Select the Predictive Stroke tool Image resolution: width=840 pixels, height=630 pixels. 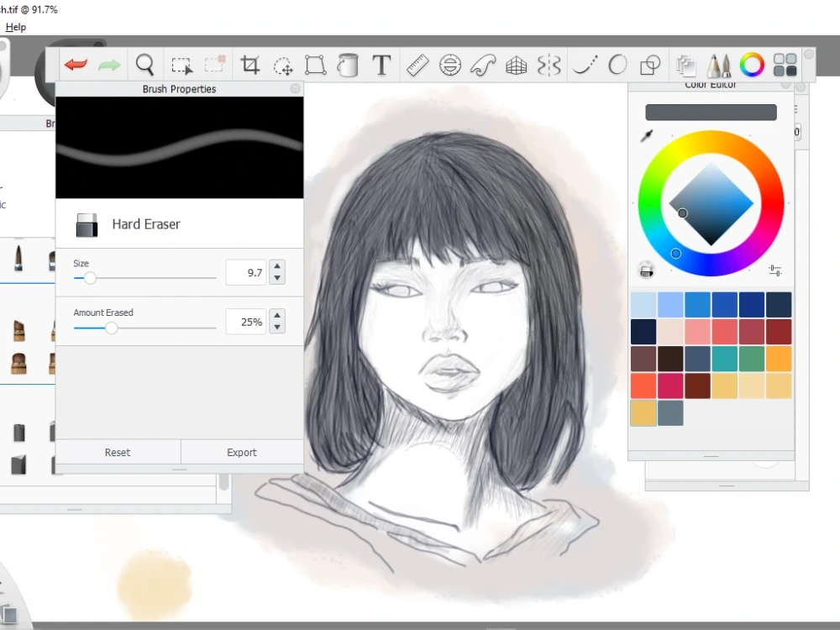pyautogui.click(x=617, y=66)
